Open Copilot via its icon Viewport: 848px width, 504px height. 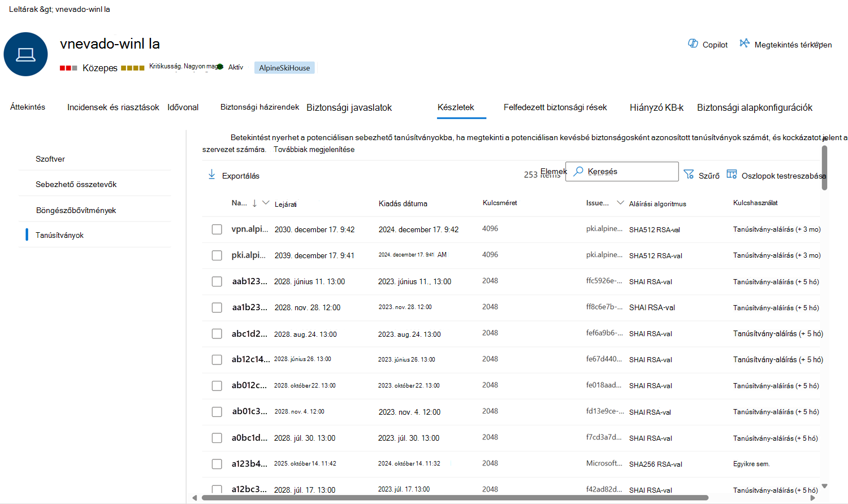[693, 44]
